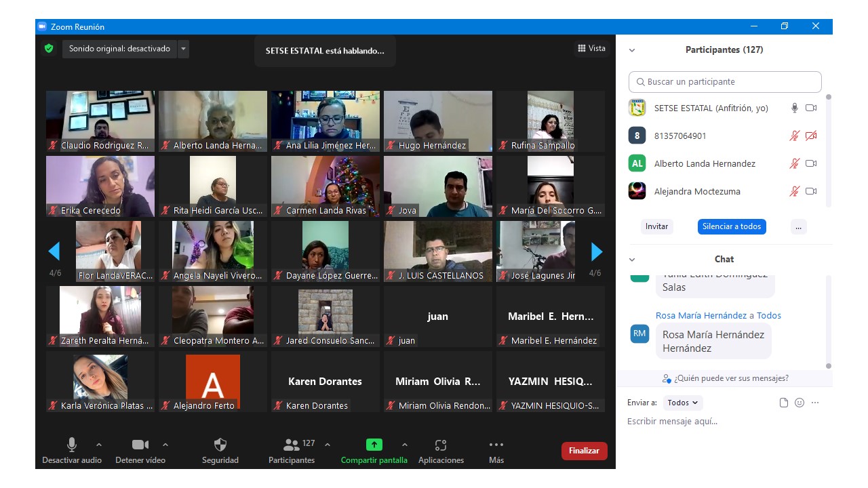Expand video options caret next to camera
This screenshot has height=488, width=868.
click(x=165, y=445)
